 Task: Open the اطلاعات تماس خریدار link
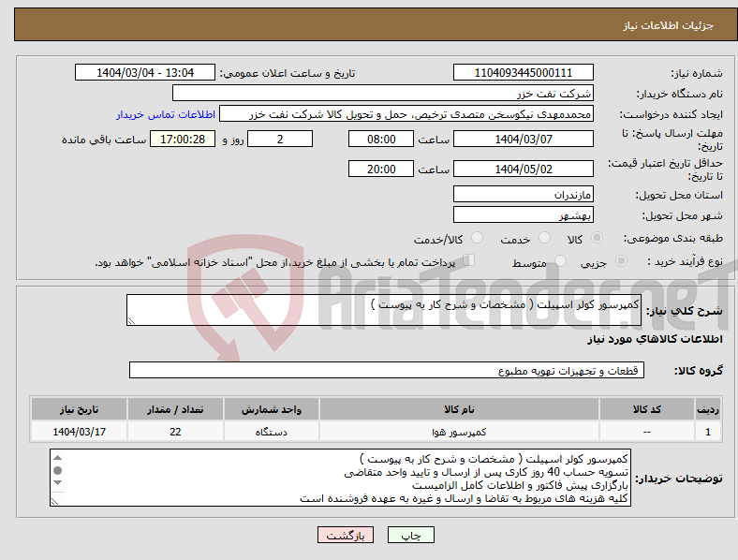(166, 114)
